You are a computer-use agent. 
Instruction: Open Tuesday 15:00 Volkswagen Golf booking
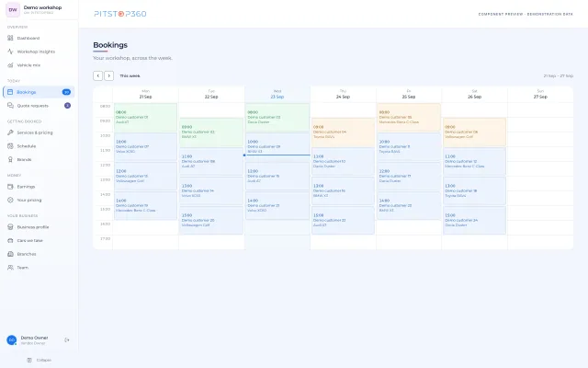tap(211, 221)
